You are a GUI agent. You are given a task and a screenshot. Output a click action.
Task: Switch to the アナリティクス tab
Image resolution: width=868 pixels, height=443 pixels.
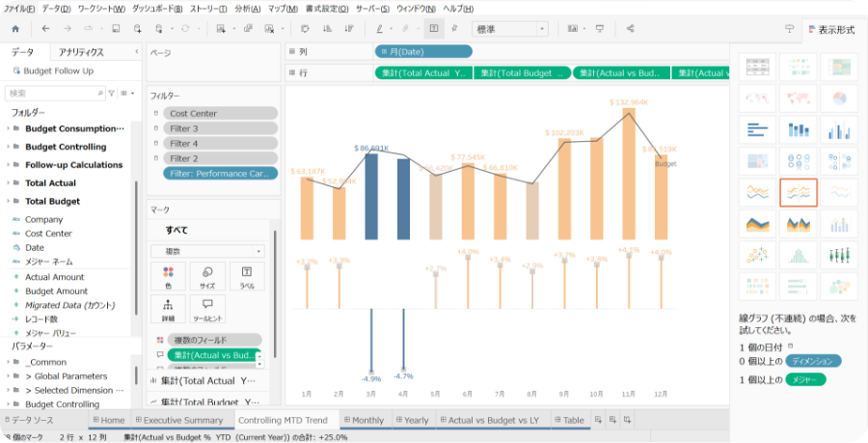(81, 52)
